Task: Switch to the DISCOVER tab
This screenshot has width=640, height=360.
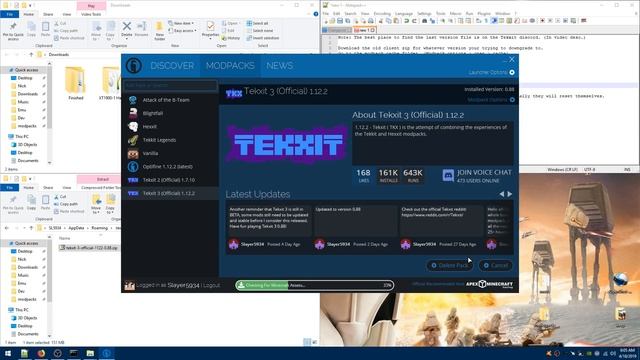Action: [172, 65]
